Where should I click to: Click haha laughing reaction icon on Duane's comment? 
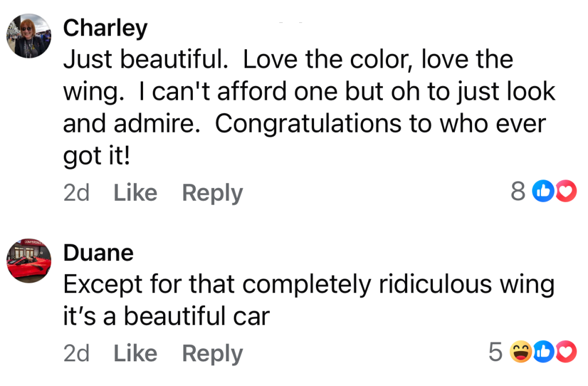coord(521,352)
